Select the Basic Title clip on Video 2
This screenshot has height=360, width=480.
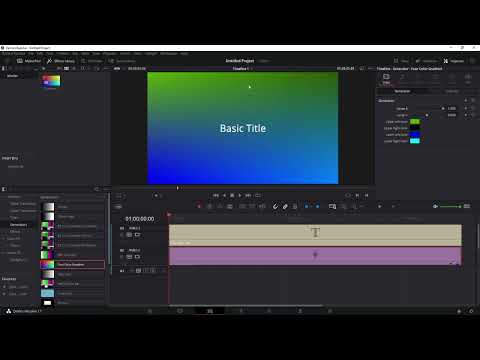(315, 235)
